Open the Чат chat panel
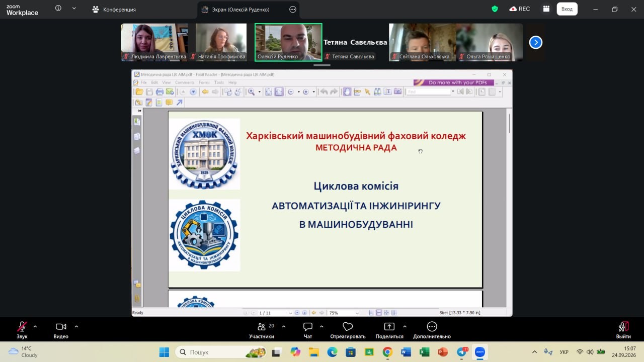Screen dimensions: 644x362 click(x=308, y=330)
